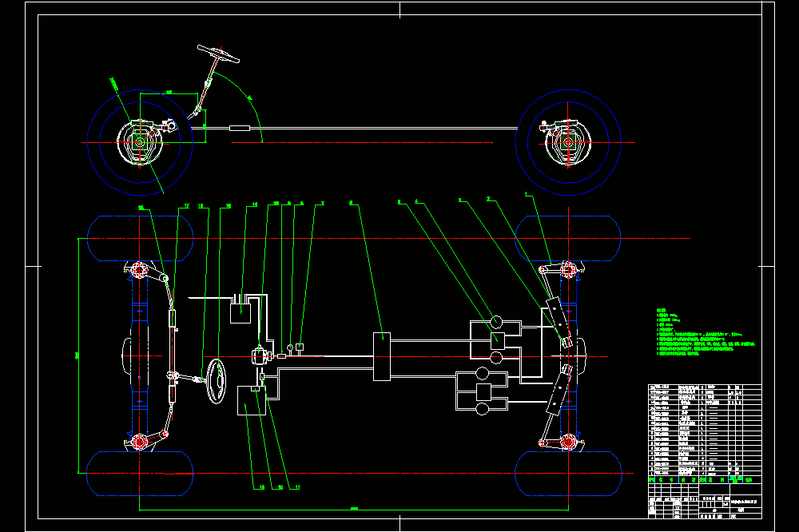Select callout number 12 label at bottom
Screen dimensions: 799x532
[262, 487]
